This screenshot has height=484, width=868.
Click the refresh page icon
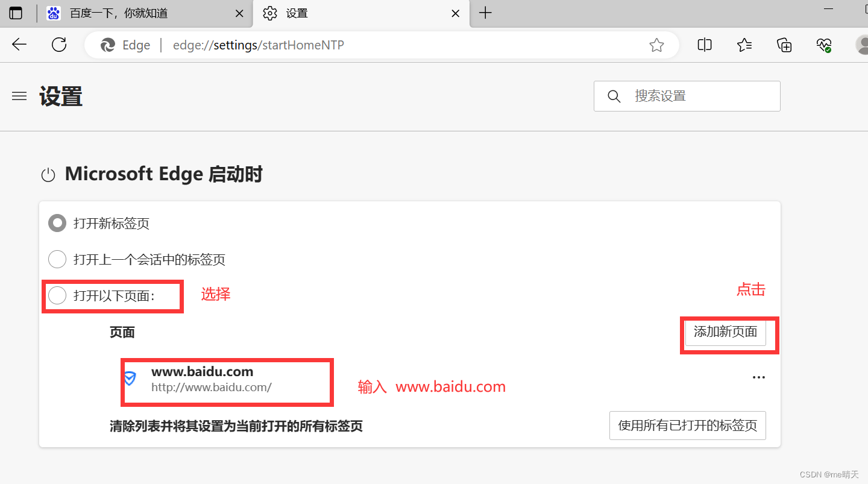58,45
